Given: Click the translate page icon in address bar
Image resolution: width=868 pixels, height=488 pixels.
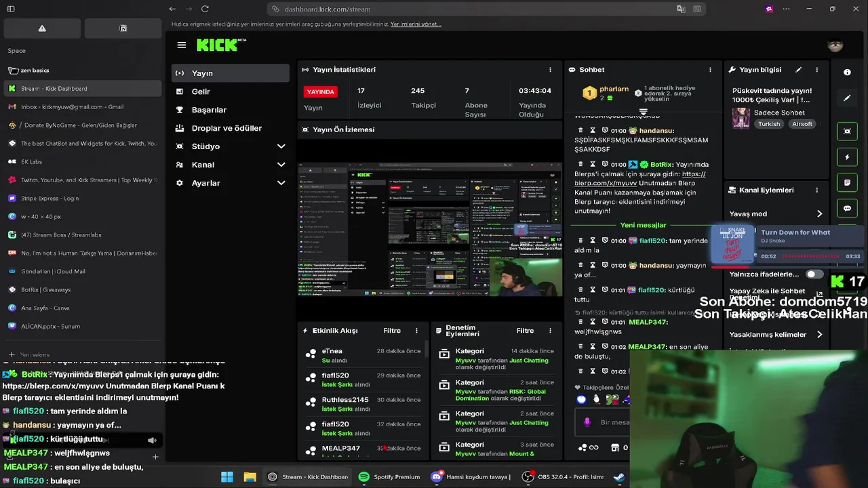Looking at the screenshot, I should [x=681, y=9].
